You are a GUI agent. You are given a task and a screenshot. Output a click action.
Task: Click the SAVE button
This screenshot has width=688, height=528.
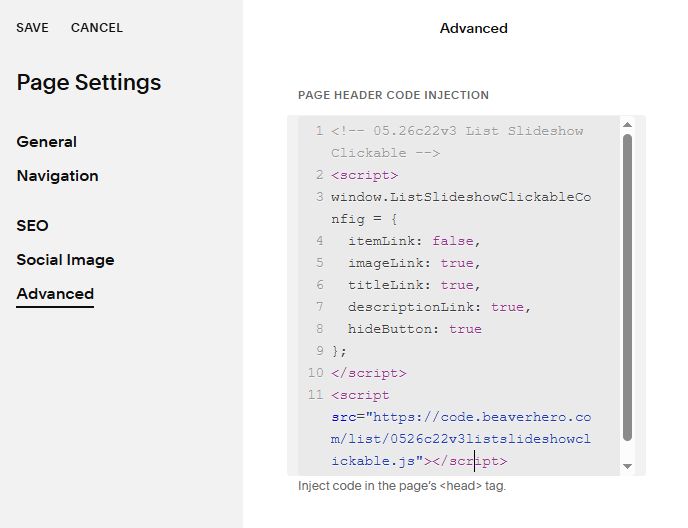tap(32, 28)
